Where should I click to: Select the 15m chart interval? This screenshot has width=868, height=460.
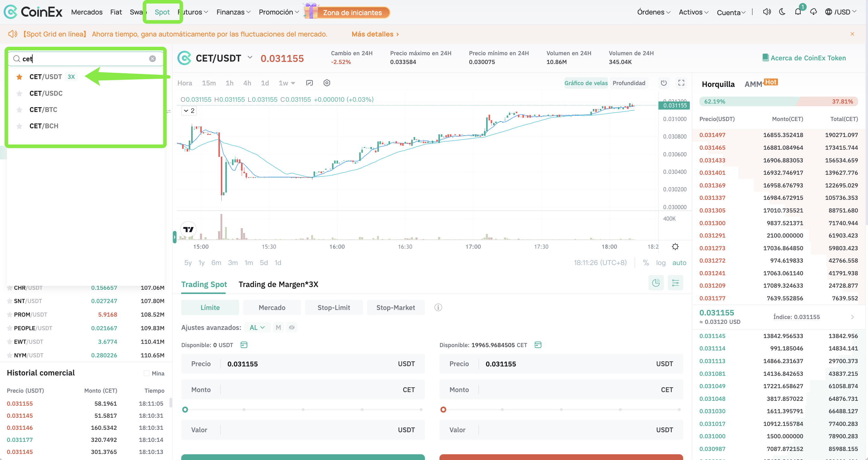pos(209,83)
